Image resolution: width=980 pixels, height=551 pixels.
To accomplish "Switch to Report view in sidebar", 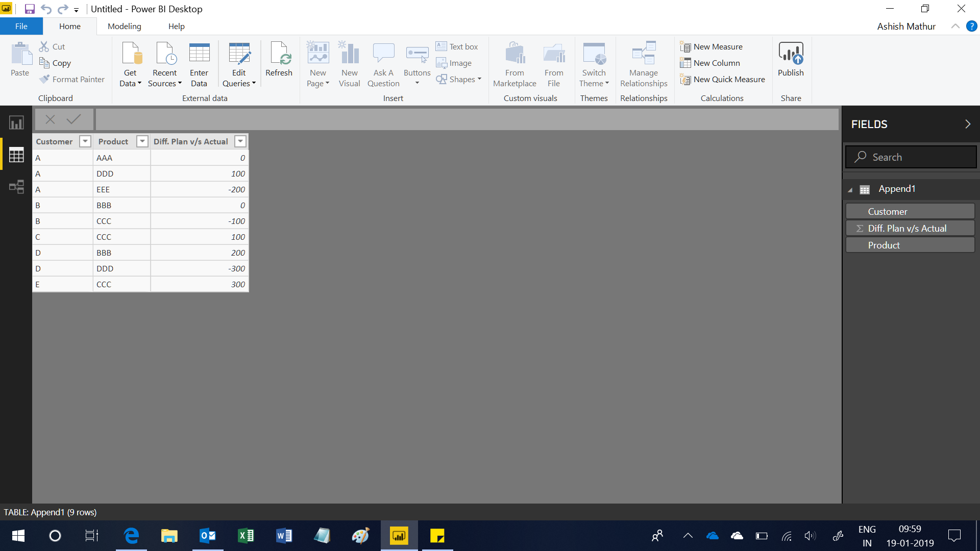I will 16,122.
